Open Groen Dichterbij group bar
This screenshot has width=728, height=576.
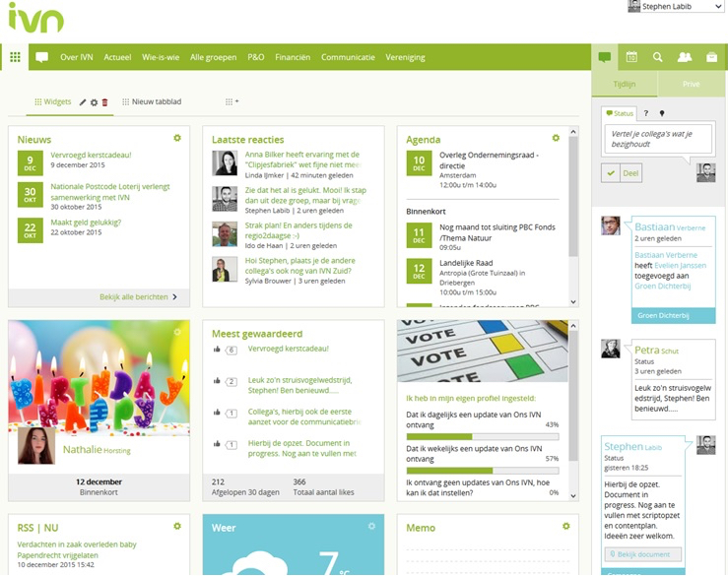click(673, 316)
